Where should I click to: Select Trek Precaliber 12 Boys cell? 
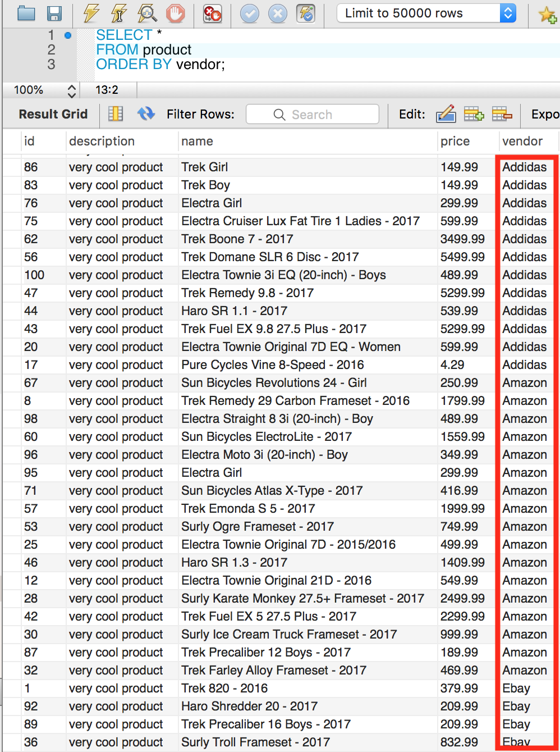pyautogui.click(x=307, y=652)
